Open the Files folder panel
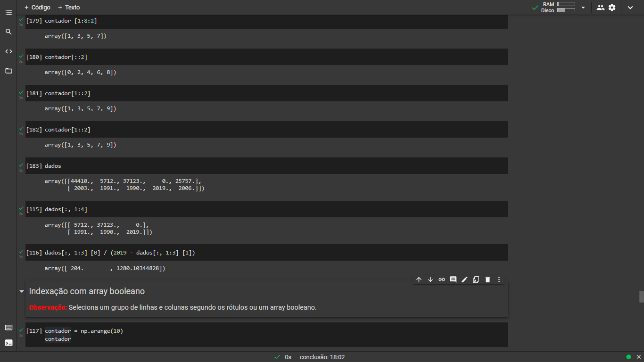This screenshot has width=644, height=362. click(x=8, y=71)
